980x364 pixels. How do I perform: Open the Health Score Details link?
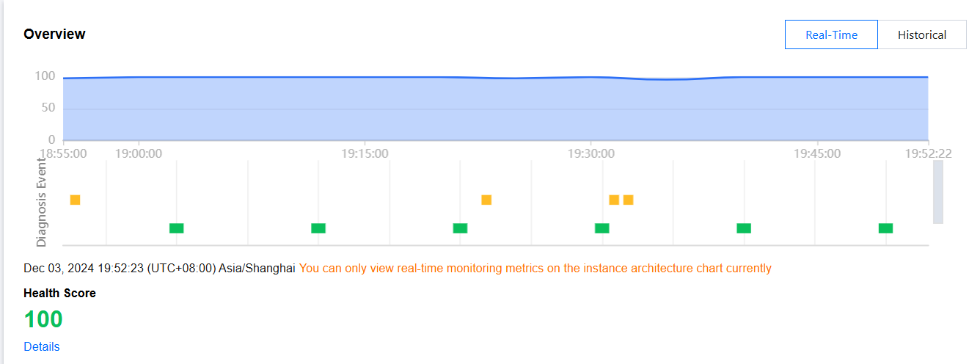click(x=42, y=346)
